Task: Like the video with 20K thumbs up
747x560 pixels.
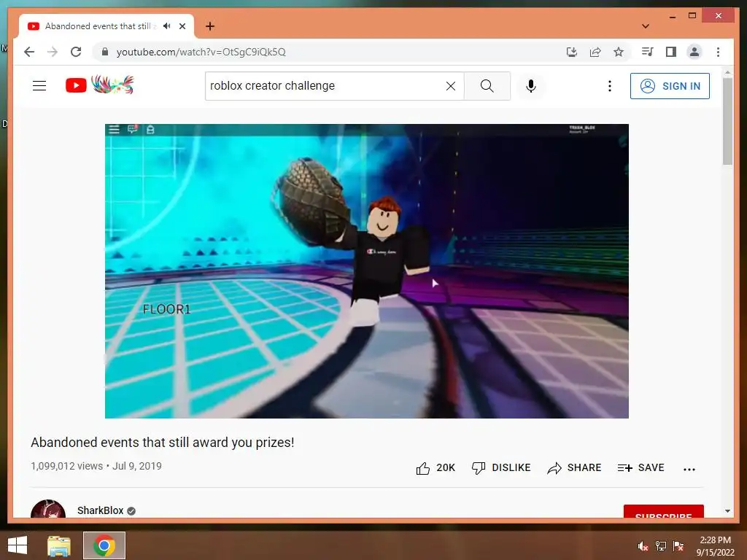Action: pyautogui.click(x=436, y=468)
